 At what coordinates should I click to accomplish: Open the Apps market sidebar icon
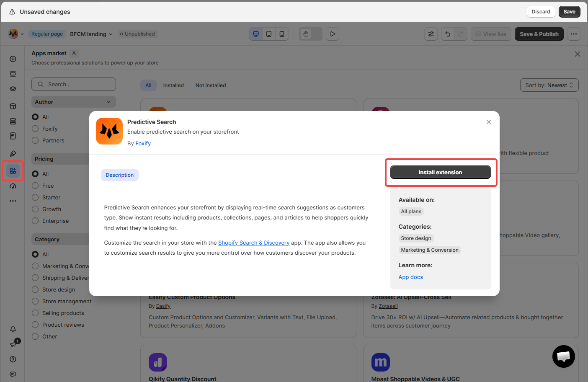tap(13, 170)
